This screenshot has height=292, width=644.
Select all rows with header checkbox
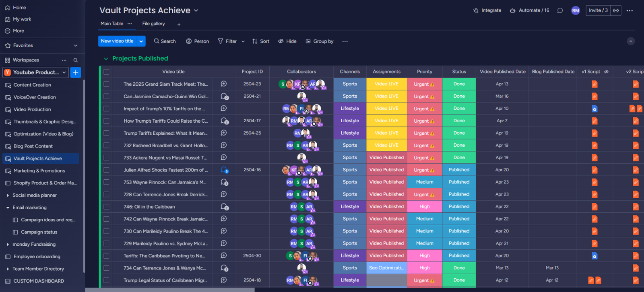[106, 72]
